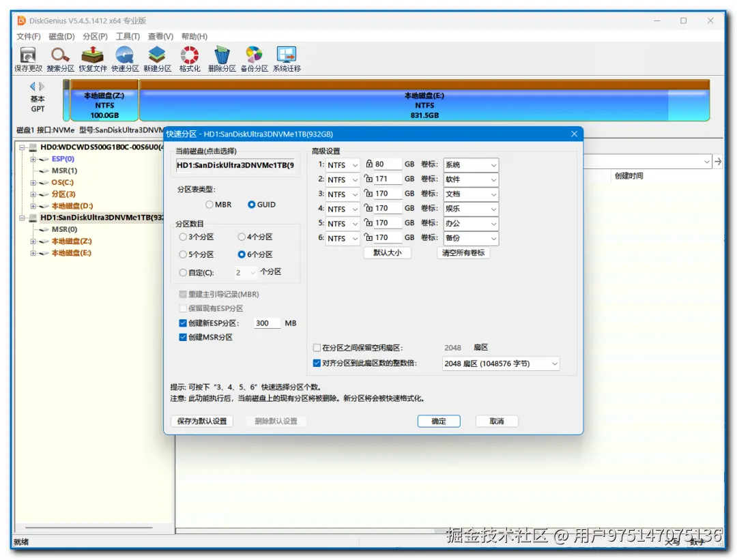
Task: Open the Help (帮助) menu
Action: (x=194, y=37)
